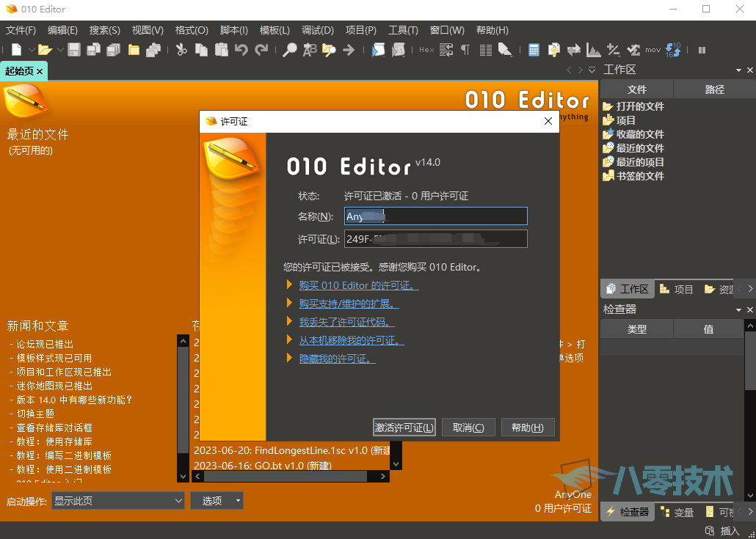Toggle whitespace display with the pilcrow icon
Viewport: 756px width, 539px height.
(x=465, y=50)
